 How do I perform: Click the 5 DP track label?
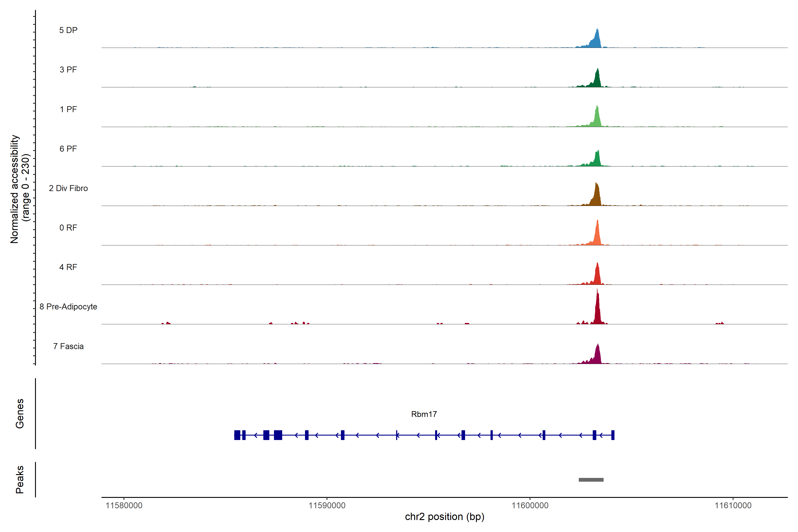[68, 30]
